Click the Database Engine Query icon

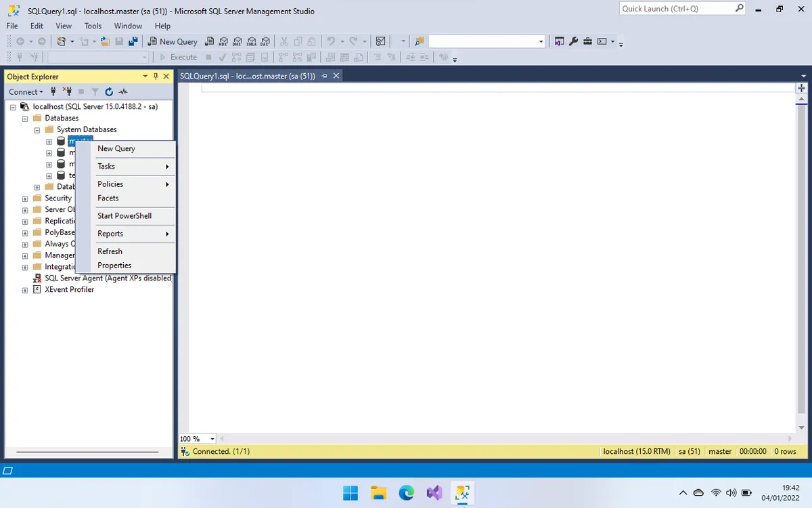209,41
